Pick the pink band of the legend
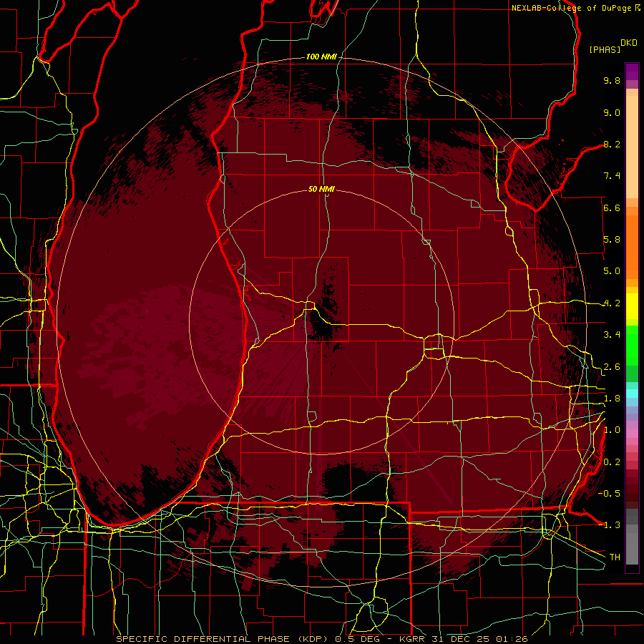The image size is (644, 644). tap(632, 434)
